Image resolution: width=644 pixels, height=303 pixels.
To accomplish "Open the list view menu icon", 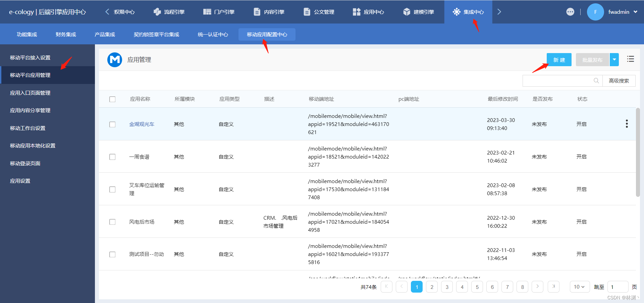I will point(631,59).
